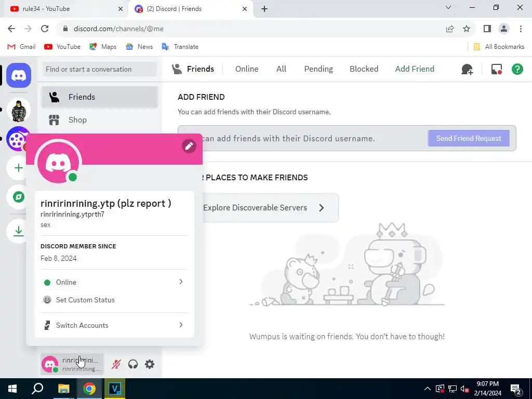This screenshot has width=532, height=399.
Task: Open File Explorer from taskbar
Action: click(63, 389)
